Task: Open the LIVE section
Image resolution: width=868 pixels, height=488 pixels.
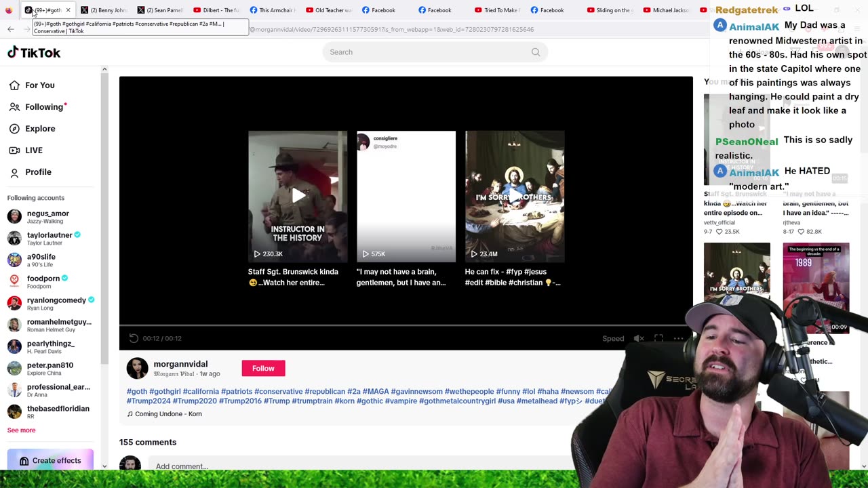Action: point(26,150)
